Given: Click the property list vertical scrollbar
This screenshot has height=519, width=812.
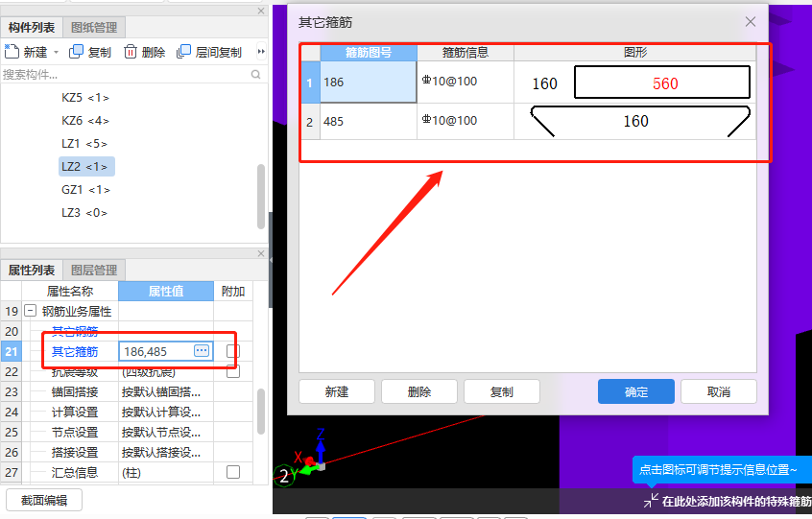Looking at the screenshot, I should pos(261,412).
